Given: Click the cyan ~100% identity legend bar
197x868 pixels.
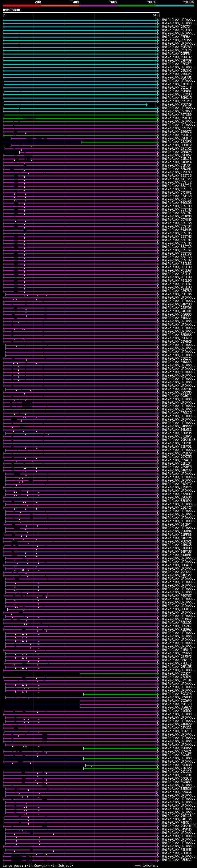Looking at the screenshot, I should coord(175,6).
